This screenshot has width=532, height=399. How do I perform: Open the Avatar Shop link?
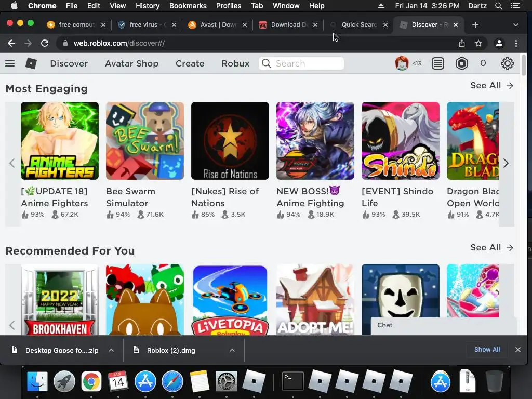pos(131,63)
